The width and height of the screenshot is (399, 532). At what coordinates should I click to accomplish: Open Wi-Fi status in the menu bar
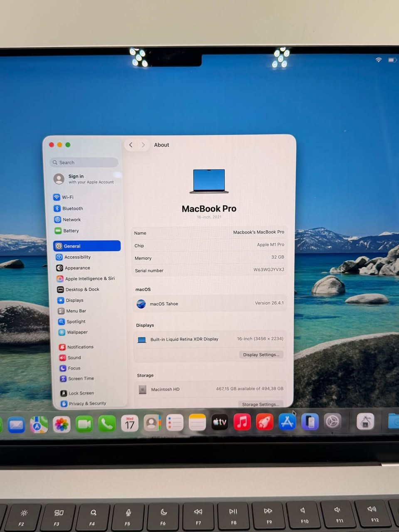pyautogui.click(x=379, y=60)
